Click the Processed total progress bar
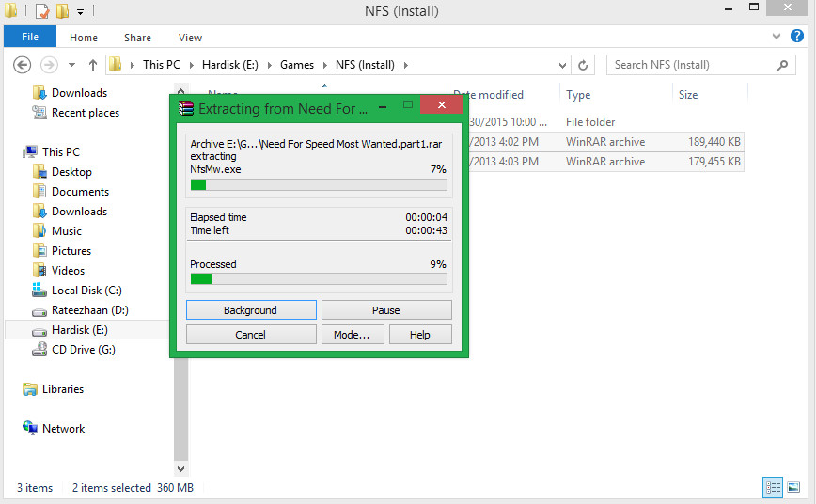The height and width of the screenshot is (504, 816). click(319, 279)
